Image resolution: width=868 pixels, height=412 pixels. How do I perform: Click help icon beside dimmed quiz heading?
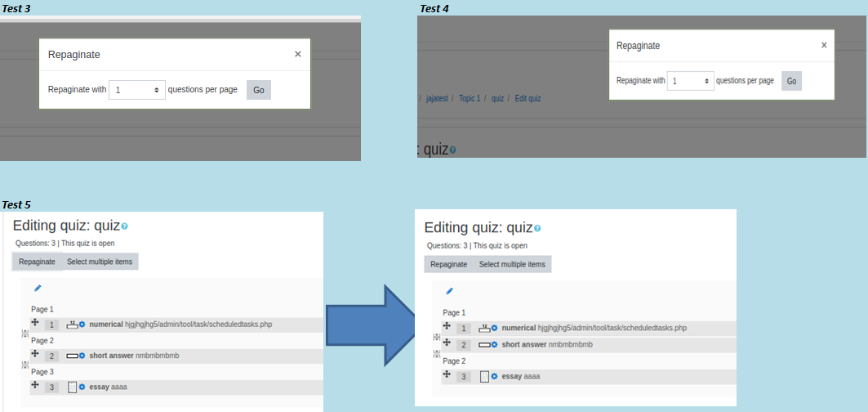(x=452, y=150)
